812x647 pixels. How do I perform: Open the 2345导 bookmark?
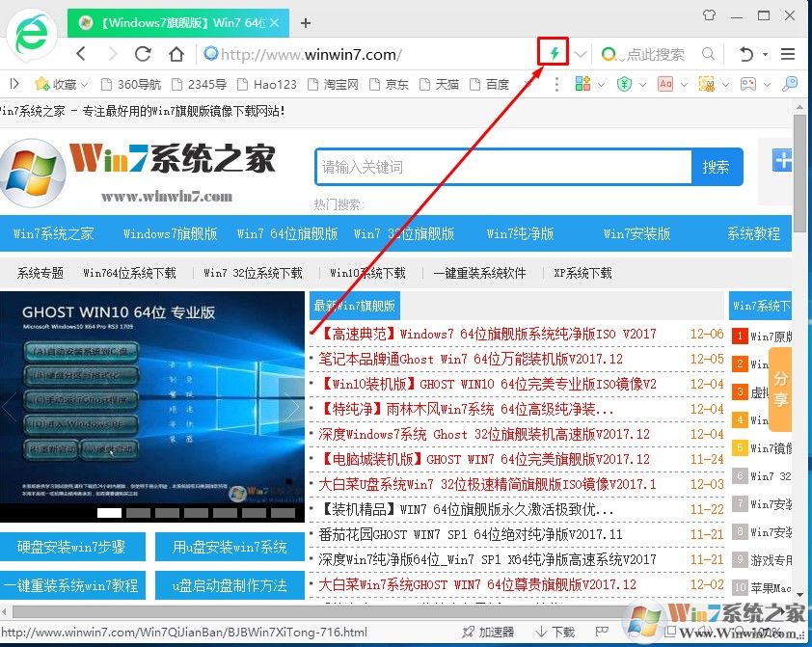click(199, 84)
